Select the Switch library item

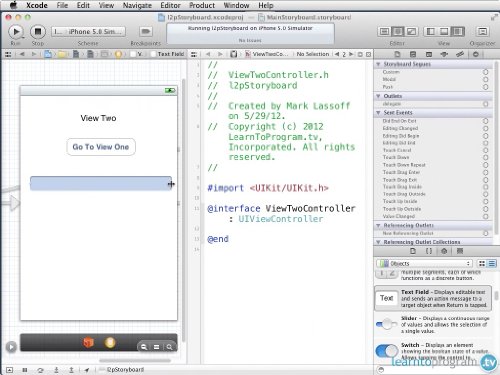(x=433, y=351)
